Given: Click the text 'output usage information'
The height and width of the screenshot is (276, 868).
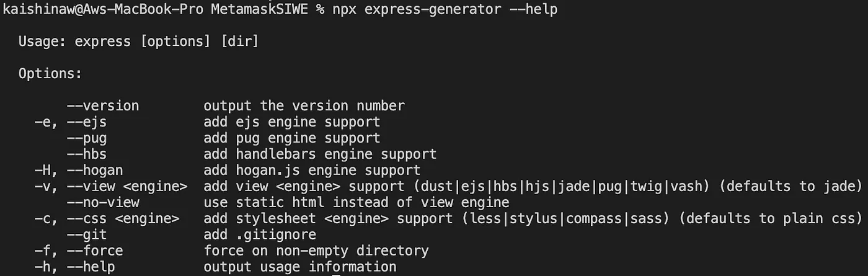Looking at the screenshot, I should click(300, 267).
